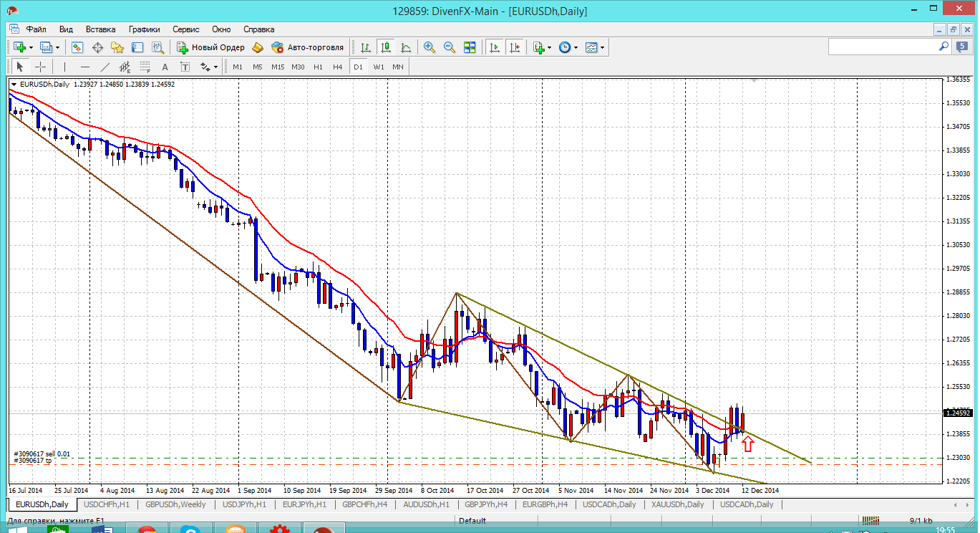Open the Market Watch window icon
980x533 pixels.
[77, 47]
